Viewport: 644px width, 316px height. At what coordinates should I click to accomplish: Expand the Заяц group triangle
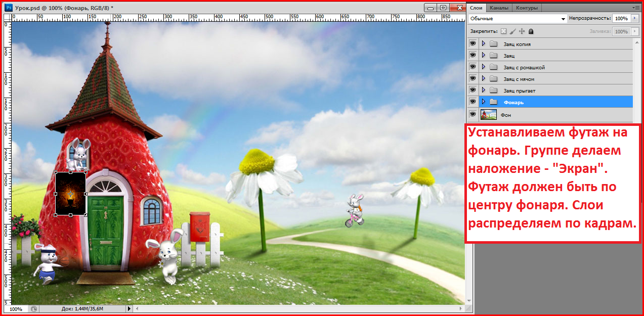pos(483,56)
